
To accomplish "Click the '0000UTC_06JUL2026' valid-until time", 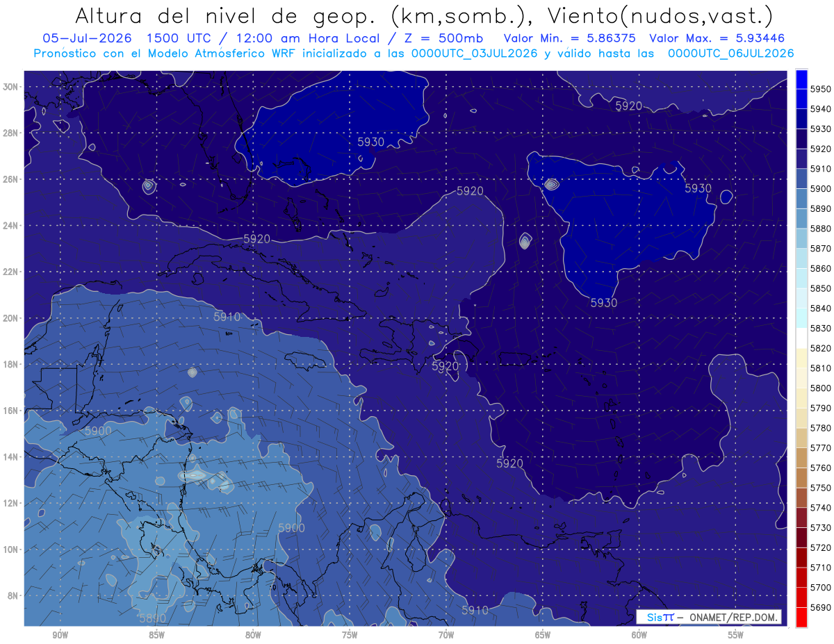I will pos(730,53).
